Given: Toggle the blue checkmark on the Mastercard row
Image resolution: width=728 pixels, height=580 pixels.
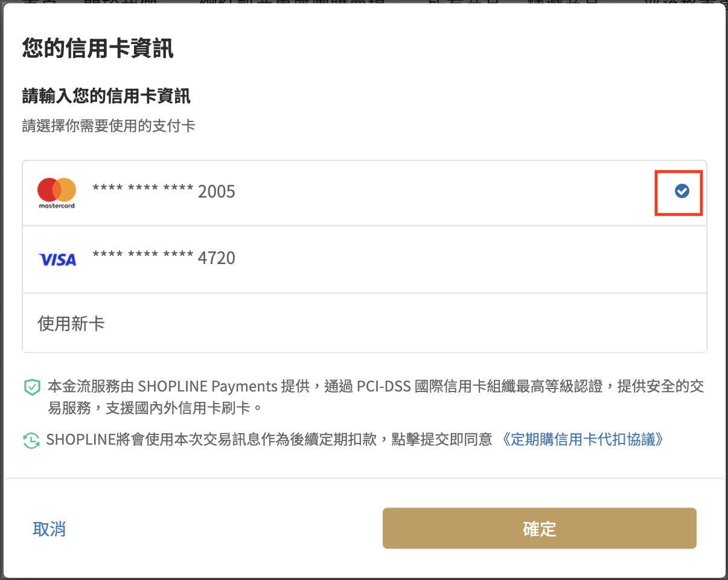Looking at the screenshot, I should pos(682,192).
